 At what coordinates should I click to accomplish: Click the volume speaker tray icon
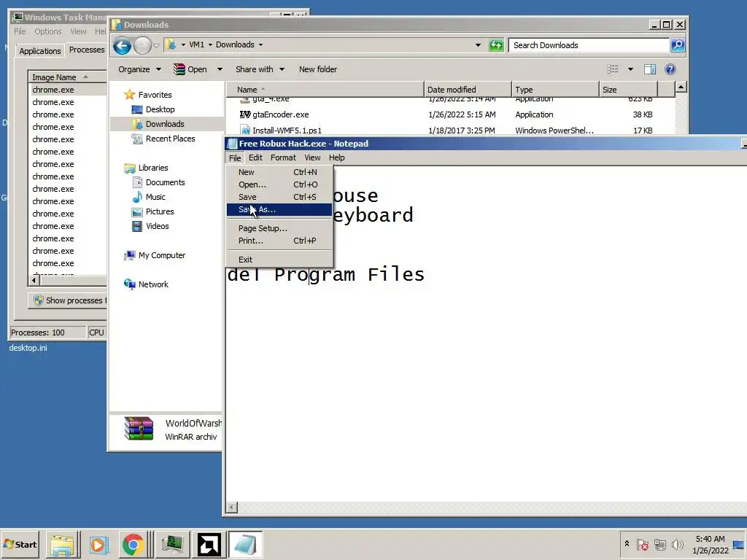[677, 544]
